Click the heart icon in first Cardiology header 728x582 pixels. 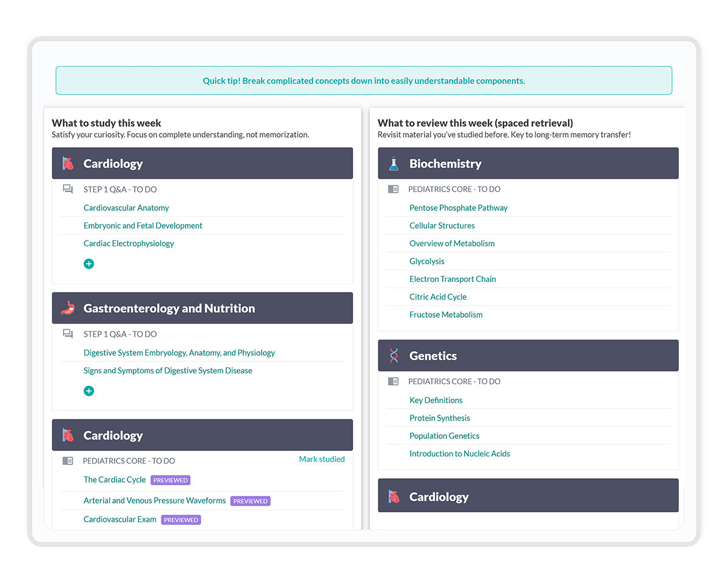click(x=68, y=164)
